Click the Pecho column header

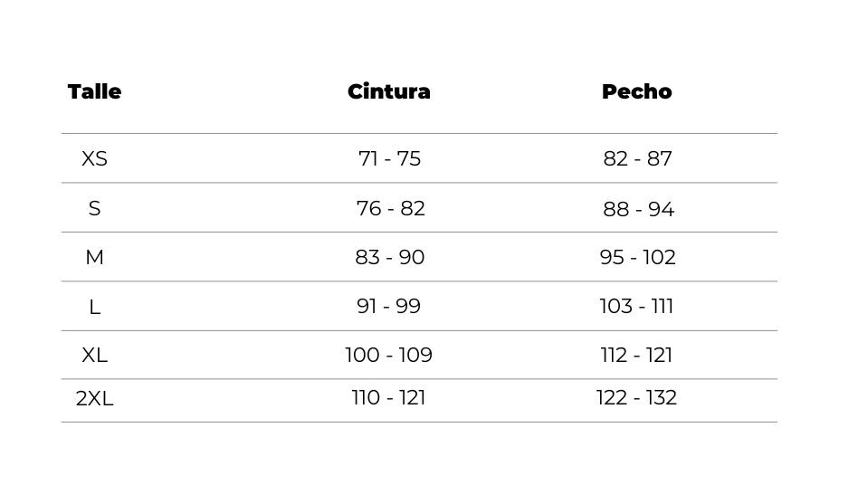(637, 91)
